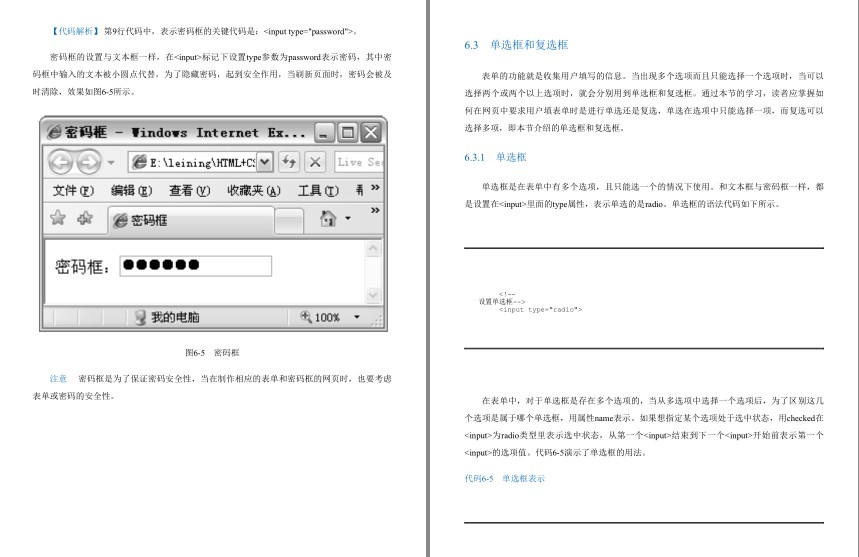The width and height of the screenshot is (859, 557).
Task: Open the 查看(V) menu
Action: click(x=190, y=191)
